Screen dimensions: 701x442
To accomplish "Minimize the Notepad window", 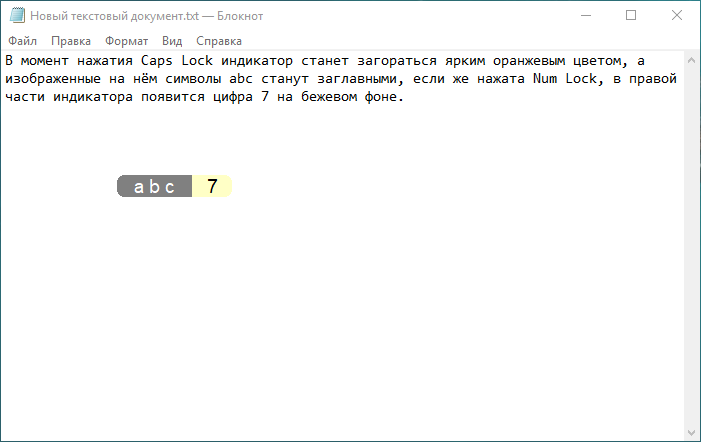I will click(x=586, y=16).
